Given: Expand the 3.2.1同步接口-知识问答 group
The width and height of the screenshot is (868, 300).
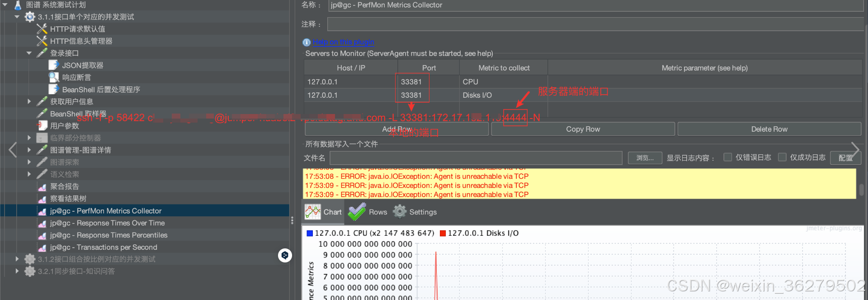Looking at the screenshot, I should tap(17, 271).
